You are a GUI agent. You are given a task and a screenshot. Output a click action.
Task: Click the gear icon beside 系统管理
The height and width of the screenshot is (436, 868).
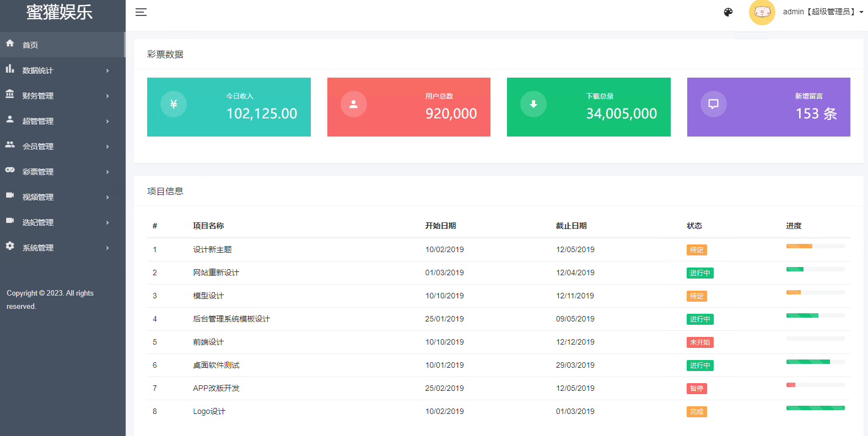tap(10, 246)
